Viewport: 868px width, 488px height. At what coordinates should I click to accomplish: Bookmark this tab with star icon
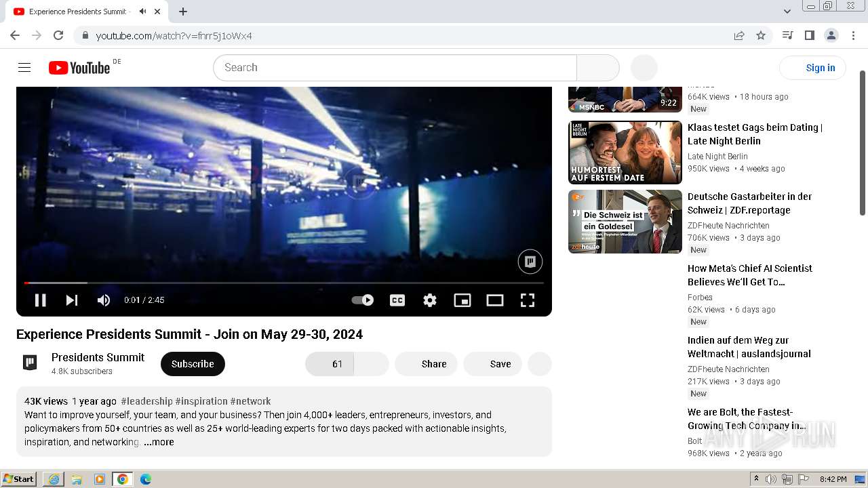pyautogui.click(x=761, y=35)
